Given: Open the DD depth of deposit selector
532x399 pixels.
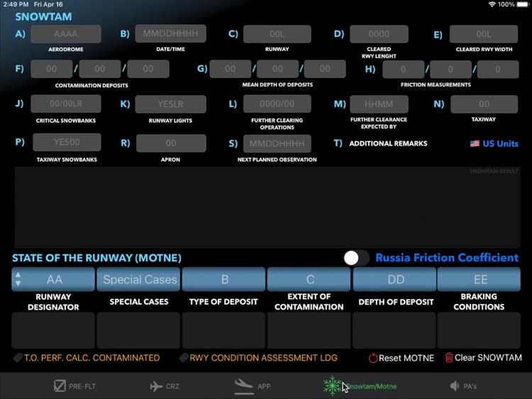Looking at the screenshot, I should 394,279.
